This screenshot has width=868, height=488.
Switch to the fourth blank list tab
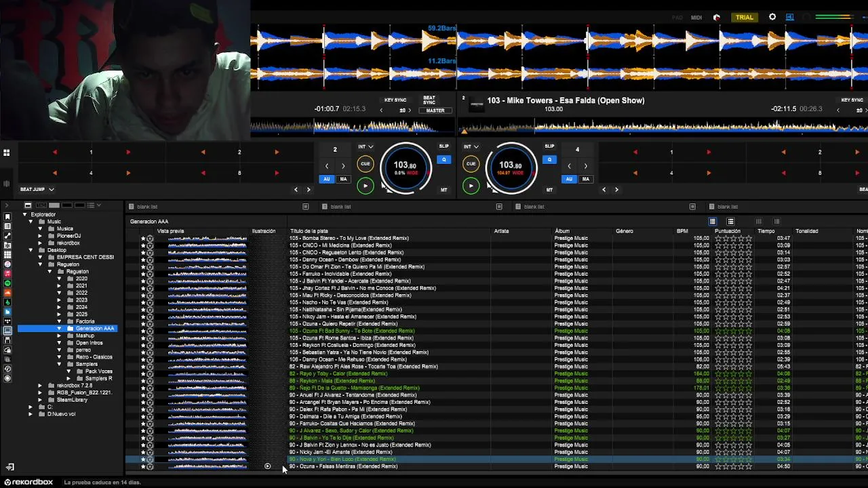click(789, 207)
